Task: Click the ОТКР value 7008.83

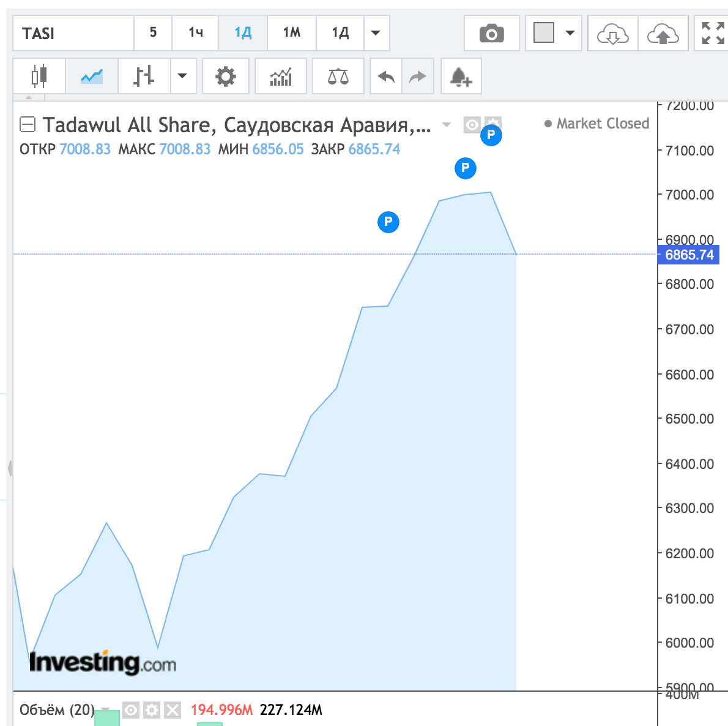Action: [x=85, y=149]
